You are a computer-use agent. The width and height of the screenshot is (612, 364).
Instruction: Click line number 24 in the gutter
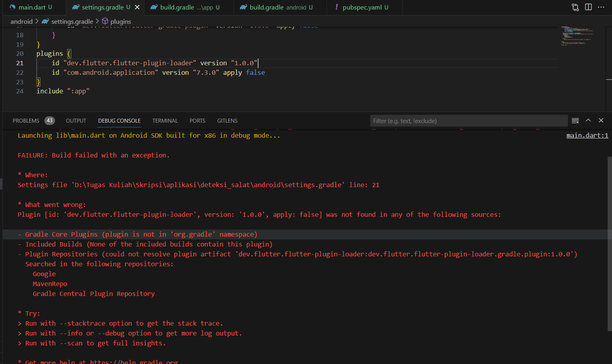pyautogui.click(x=20, y=91)
